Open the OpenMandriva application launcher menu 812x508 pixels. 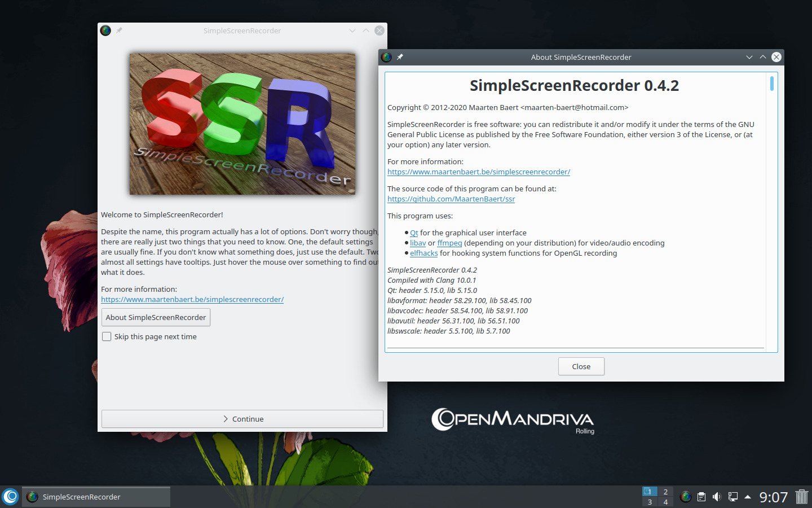pyautogui.click(x=10, y=497)
